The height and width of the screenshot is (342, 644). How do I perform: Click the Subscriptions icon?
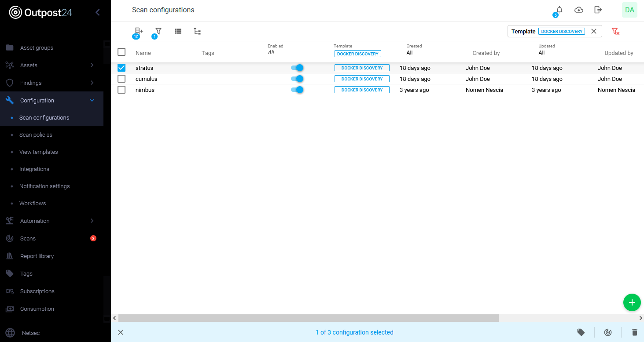tap(10, 291)
